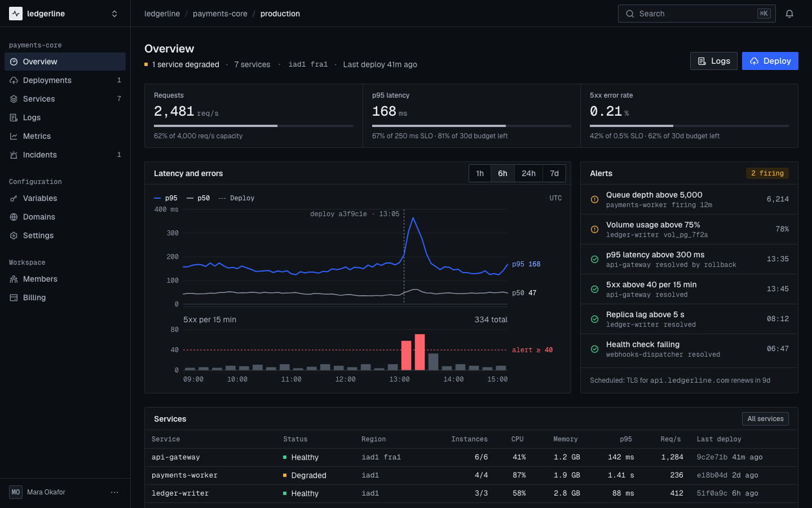Click the ledgerline logo icon
Viewport: 812px width, 508px height.
point(16,14)
